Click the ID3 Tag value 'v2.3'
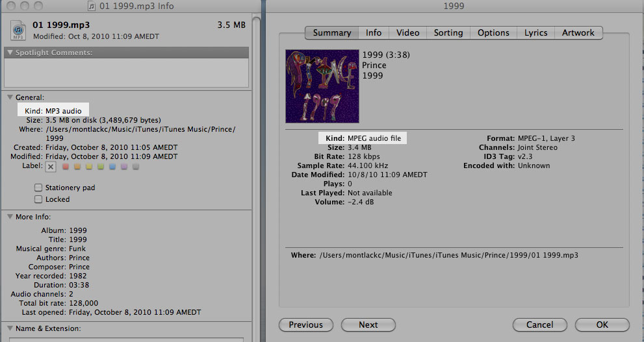This screenshot has height=342, width=644. [525, 156]
